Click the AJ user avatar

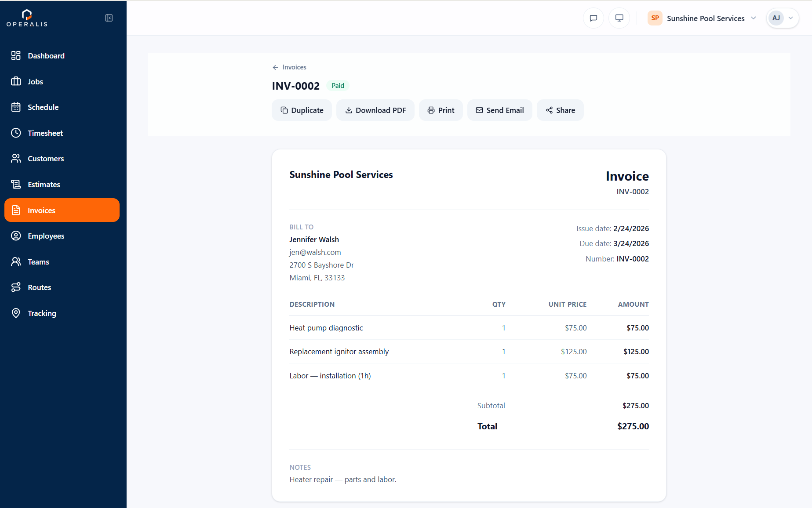pyautogui.click(x=776, y=18)
